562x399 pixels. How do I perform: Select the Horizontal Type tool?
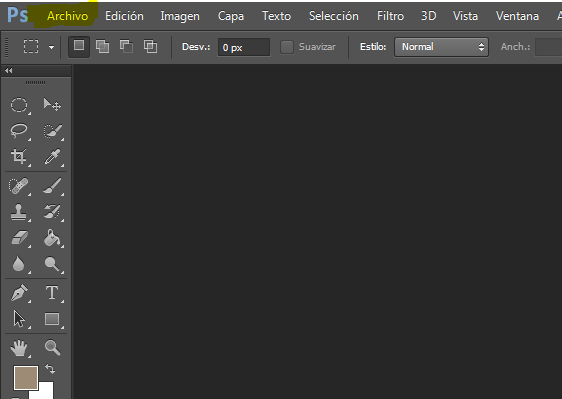pos(52,293)
